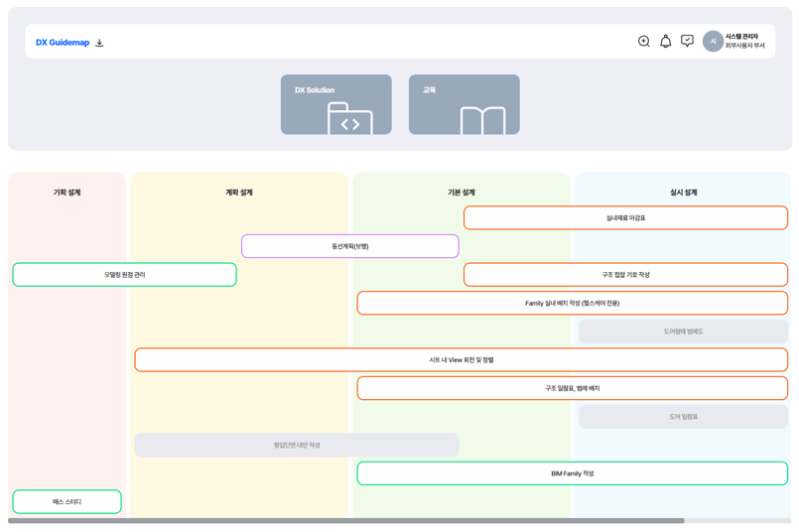Click the DX Guidemap logo title
The width and height of the screenshot is (799, 532).
pyautogui.click(x=63, y=43)
